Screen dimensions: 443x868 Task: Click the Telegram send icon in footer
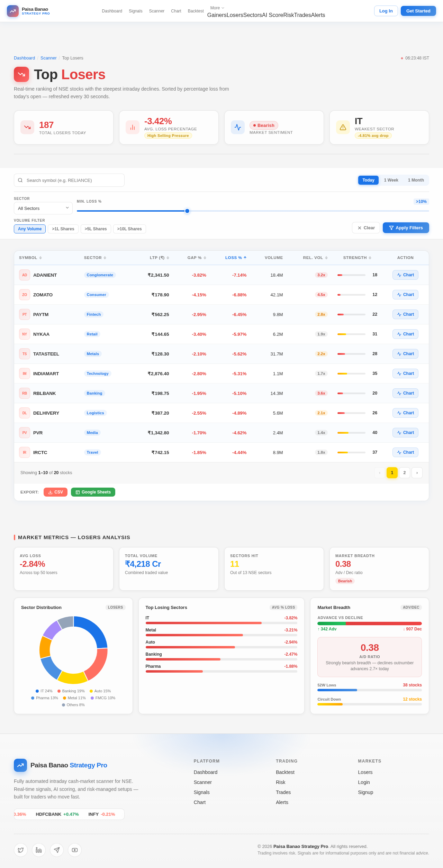57,850
